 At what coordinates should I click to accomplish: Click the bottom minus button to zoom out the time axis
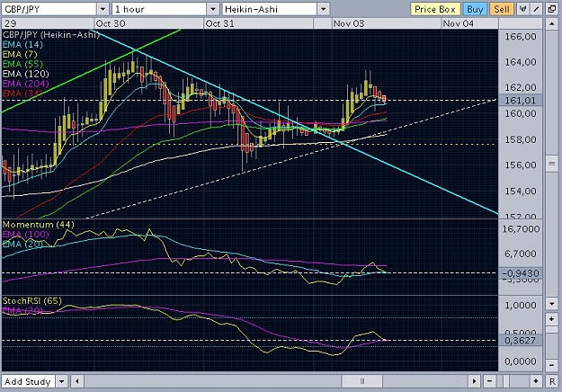point(489,381)
